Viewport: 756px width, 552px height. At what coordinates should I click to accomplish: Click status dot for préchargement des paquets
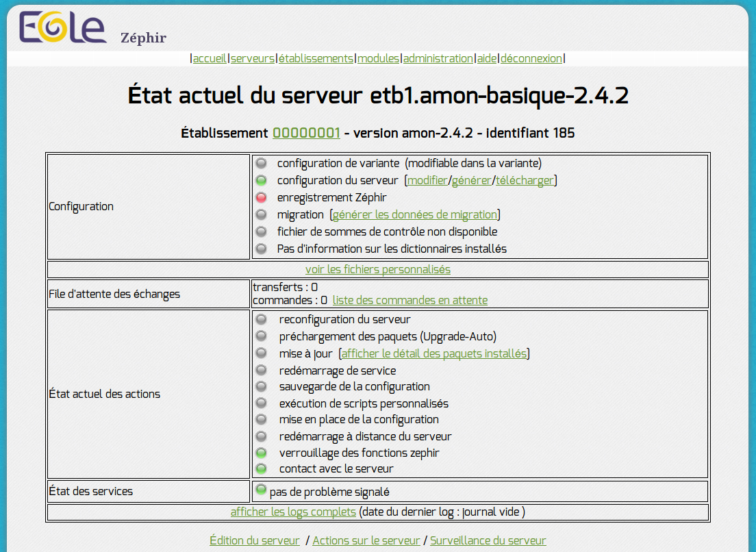click(262, 336)
